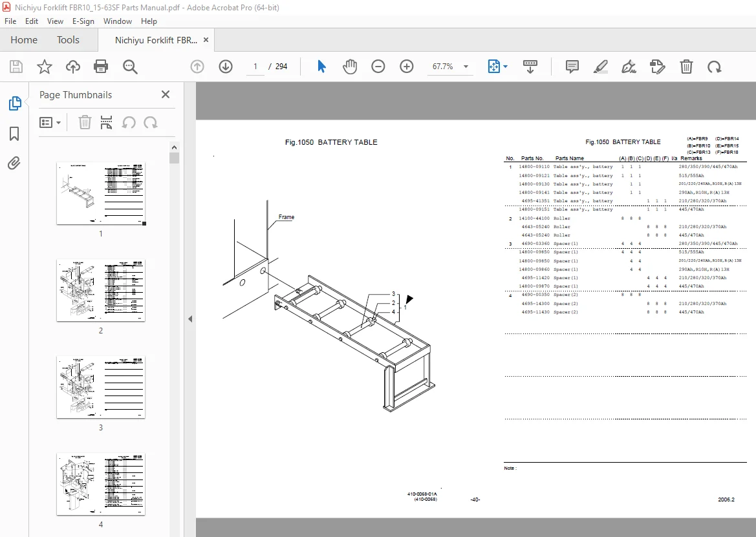
Task: Select page 1 thumbnail
Action: click(x=101, y=193)
